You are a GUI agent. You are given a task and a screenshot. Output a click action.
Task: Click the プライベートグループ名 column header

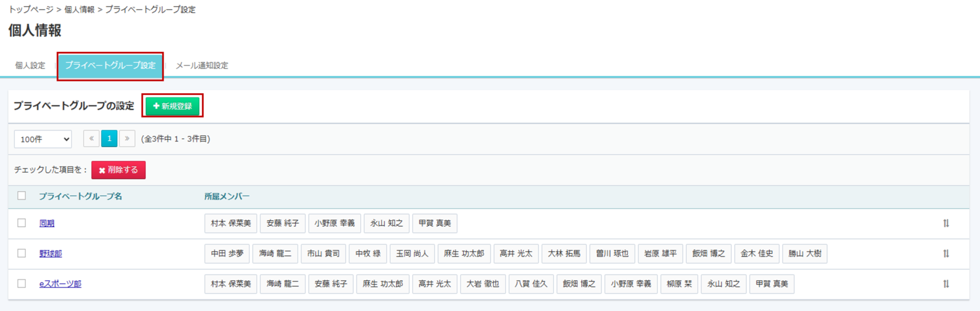coord(80,197)
